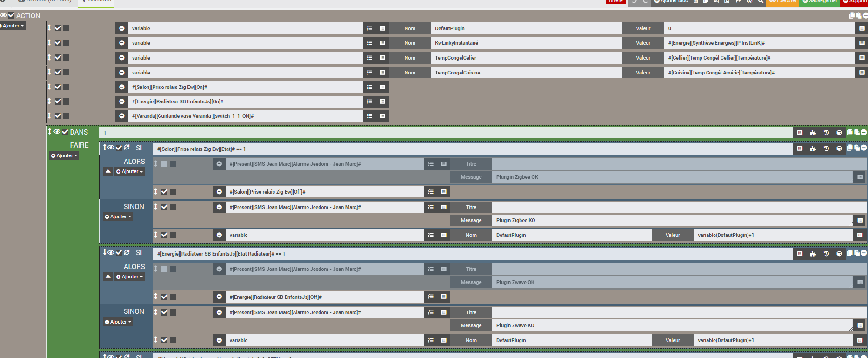Hide the Prise relais Zig Ew SI block
Viewport: 868px width, 358px height.
111,148
